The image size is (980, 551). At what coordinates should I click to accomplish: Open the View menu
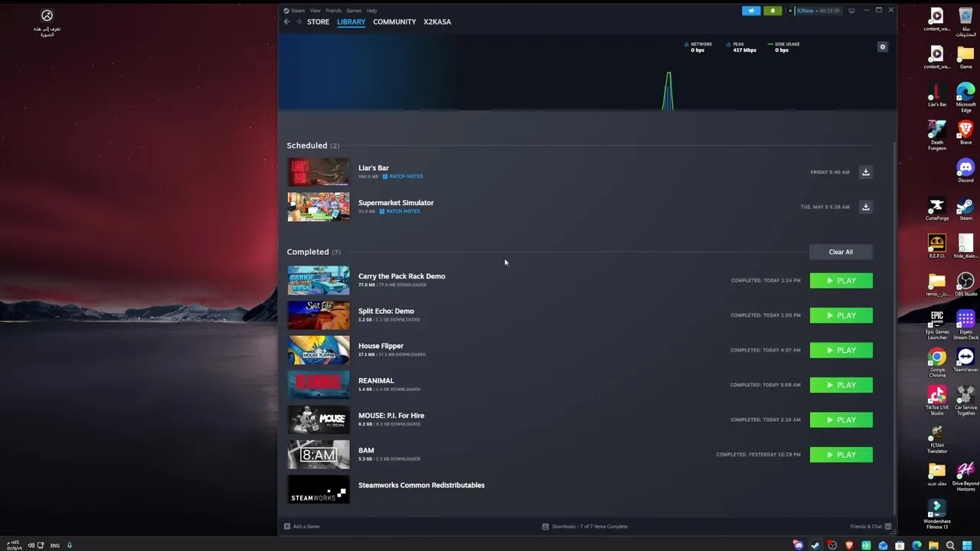point(315,11)
